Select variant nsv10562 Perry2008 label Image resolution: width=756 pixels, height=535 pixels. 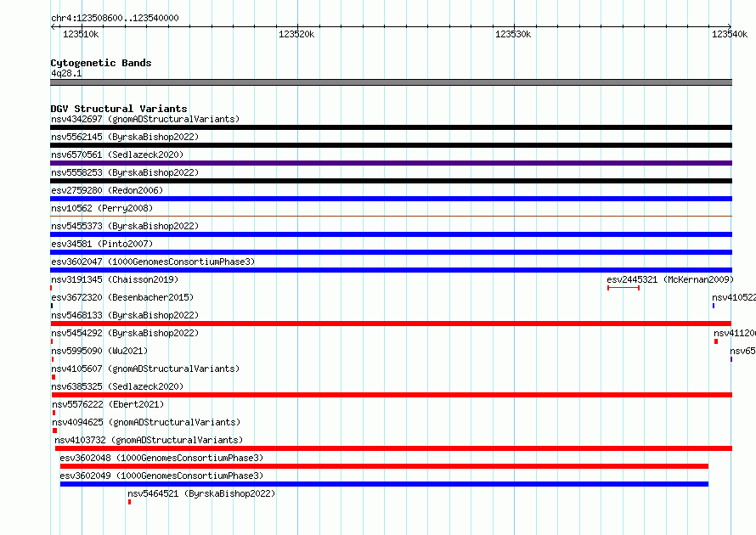click(x=102, y=208)
